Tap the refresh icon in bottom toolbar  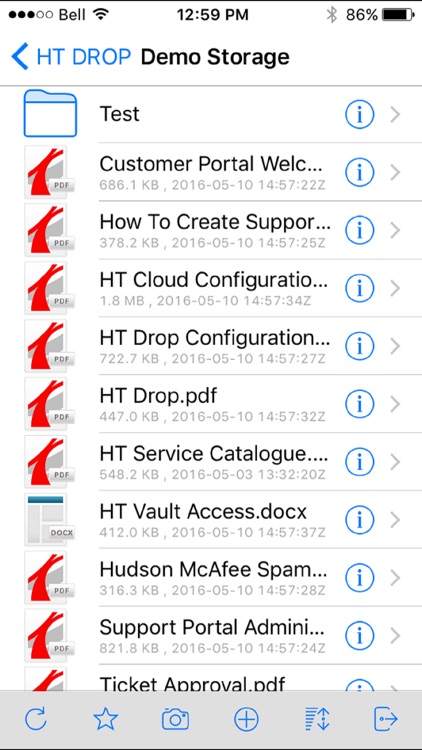click(x=35, y=719)
